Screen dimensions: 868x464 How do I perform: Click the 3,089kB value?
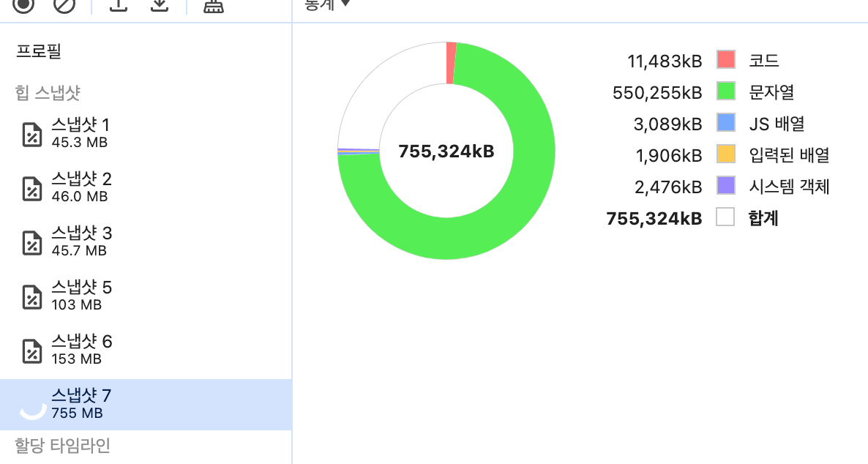tap(667, 124)
